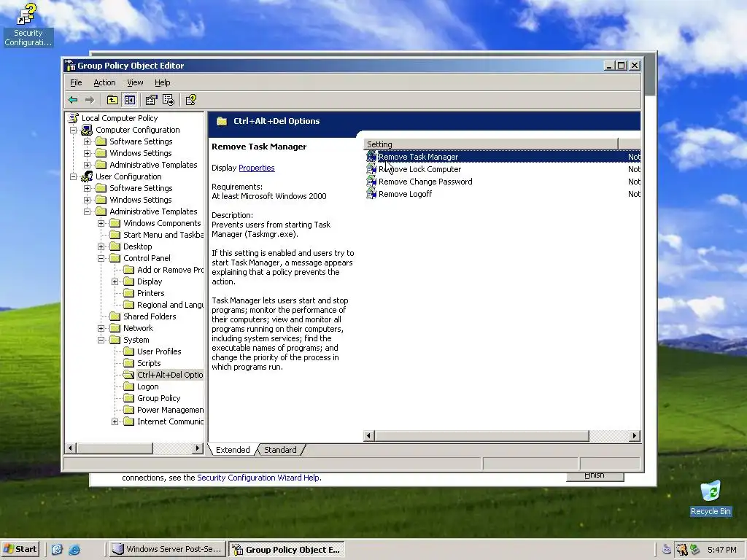This screenshot has height=560, width=747.
Task: Click the User Profiles folder icon
Action: tap(128, 351)
